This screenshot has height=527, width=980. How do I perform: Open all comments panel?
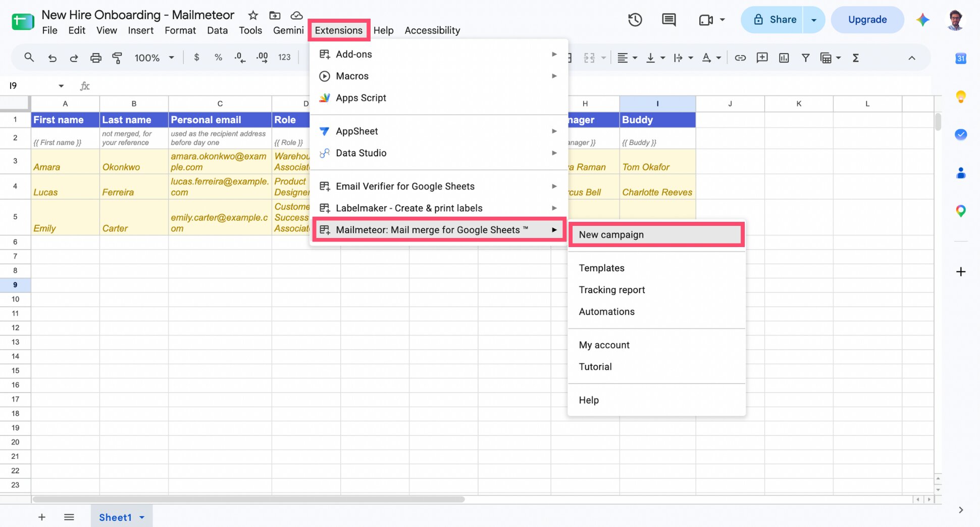point(668,20)
